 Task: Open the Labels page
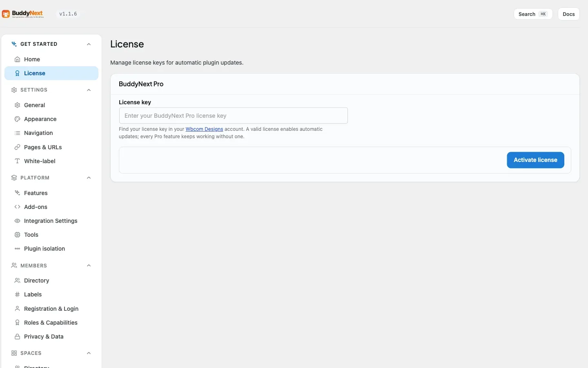(51, 294)
